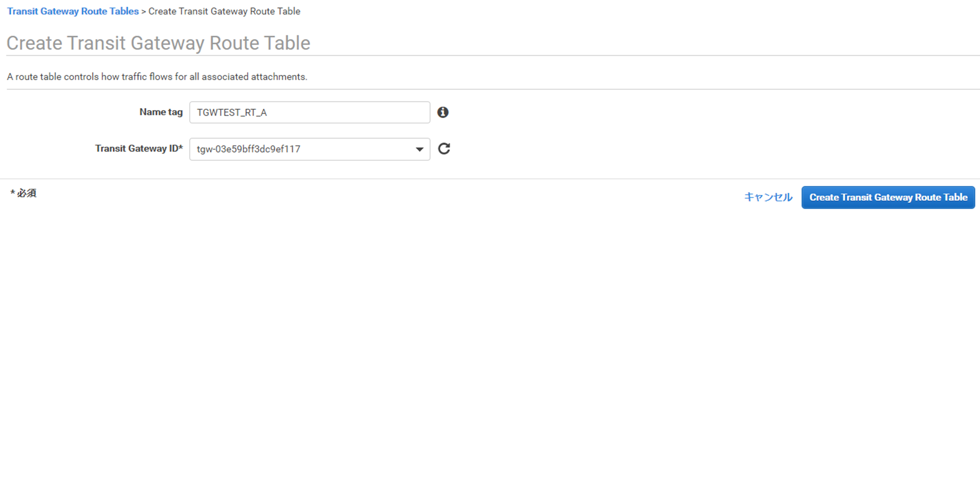The height and width of the screenshot is (477, 980).
Task: Click the current breadcrumb page text
Action: [224, 11]
